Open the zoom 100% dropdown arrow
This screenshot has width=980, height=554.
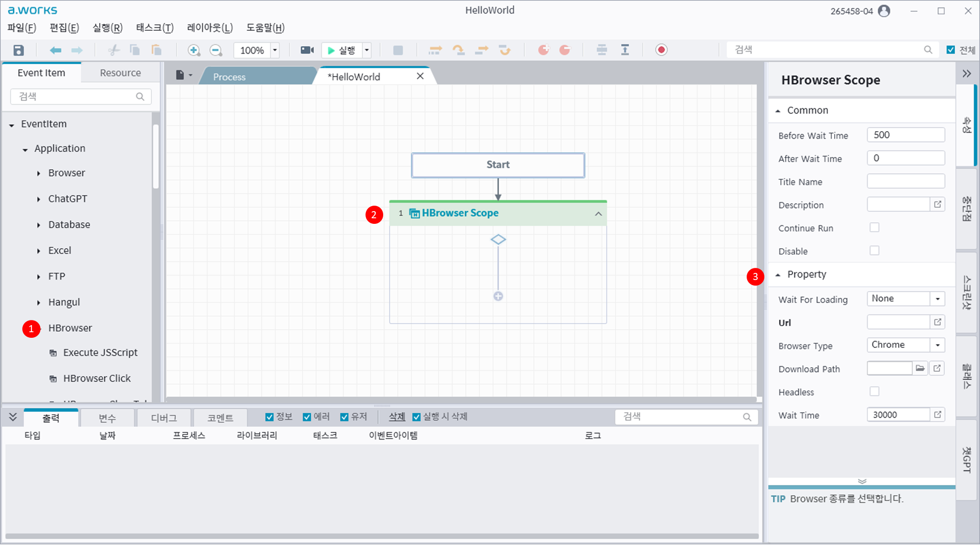coord(275,50)
